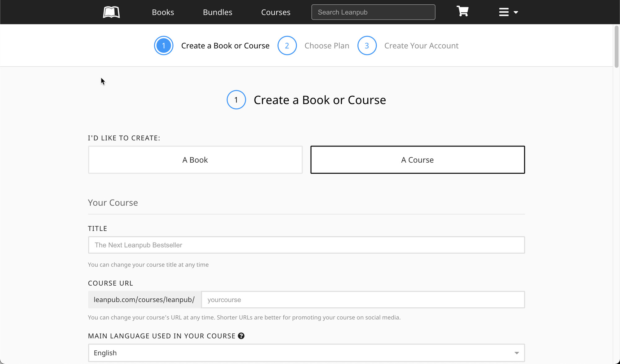
Task: Click the 'Create Your Account' step label
Action: [x=421, y=46]
